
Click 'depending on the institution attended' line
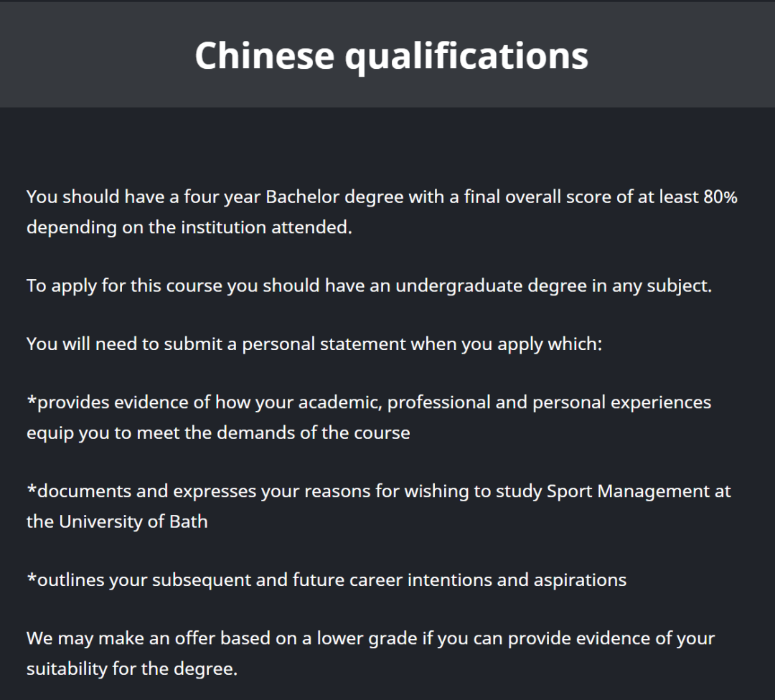pyautogui.click(x=189, y=227)
